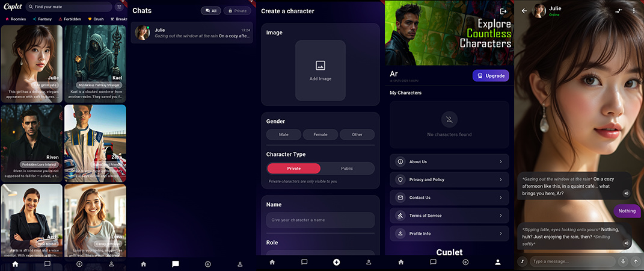Select the Forbidden category tab

(70, 19)
